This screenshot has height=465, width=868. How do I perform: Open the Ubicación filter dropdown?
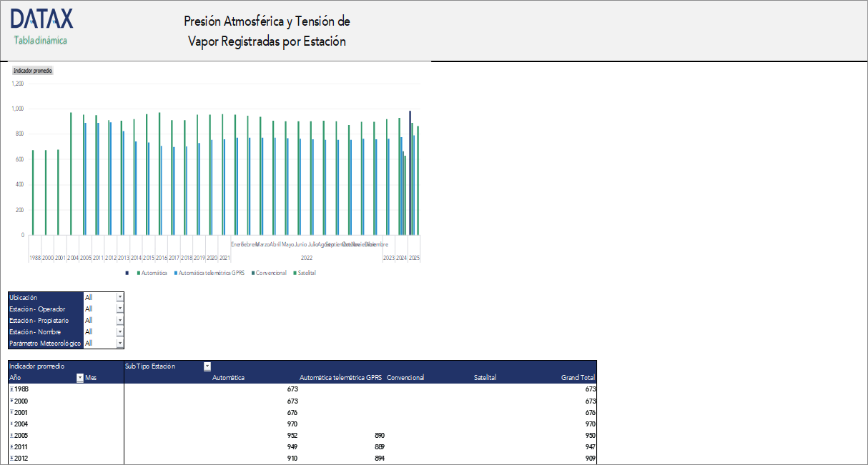click(x=120, y=297)
